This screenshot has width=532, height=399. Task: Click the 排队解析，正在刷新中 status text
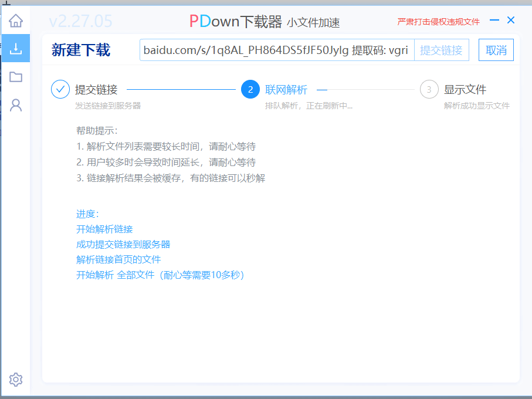pyautogui.click(x=309, y=106)
